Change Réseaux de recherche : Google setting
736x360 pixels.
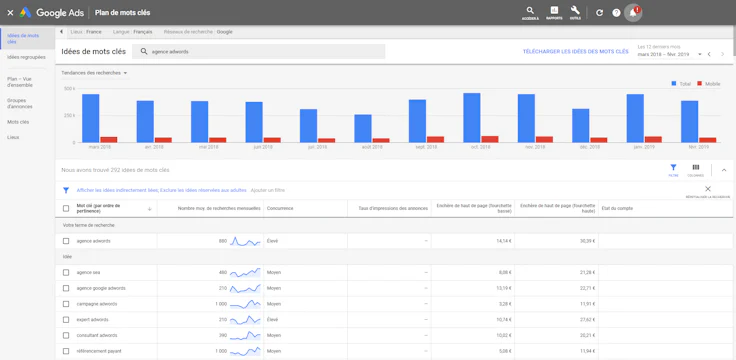(x=198, y=32)
